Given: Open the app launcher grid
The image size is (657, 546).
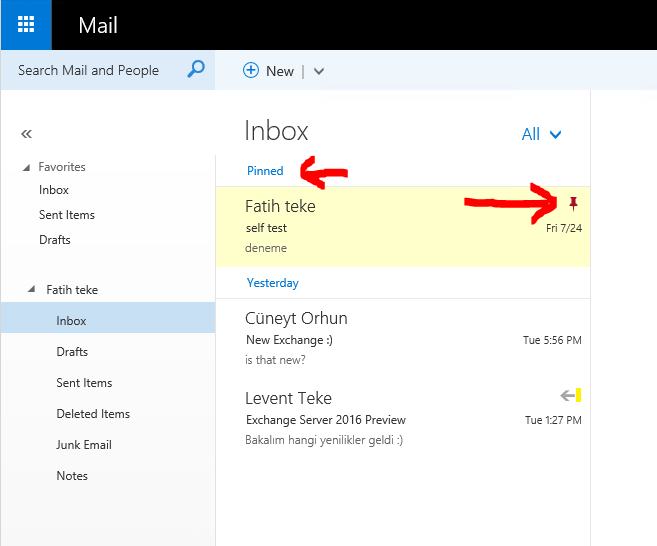Looking at the screenshot, I should pyautogui.click(x=26, y=25).
